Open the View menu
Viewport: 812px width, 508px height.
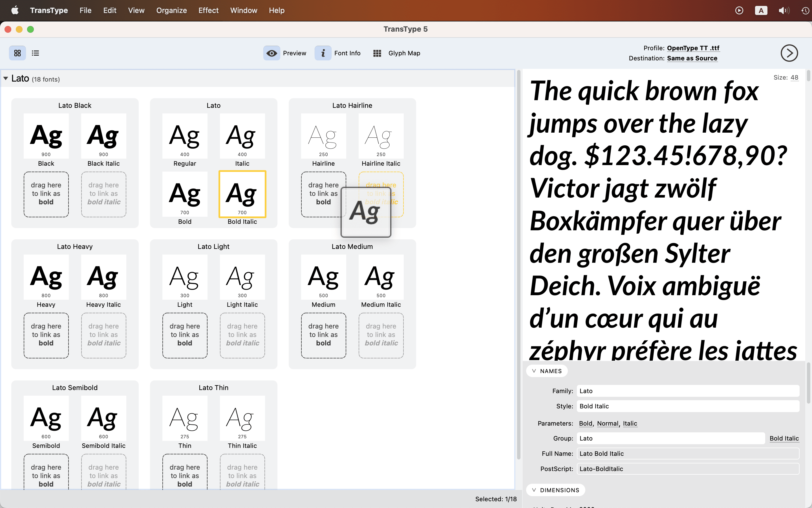(x=136, y=10)
